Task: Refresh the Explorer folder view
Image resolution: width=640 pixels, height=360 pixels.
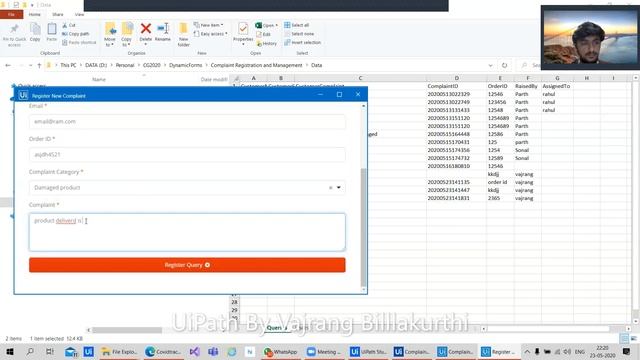Action: pyautogui.click(x=504, y=65)
